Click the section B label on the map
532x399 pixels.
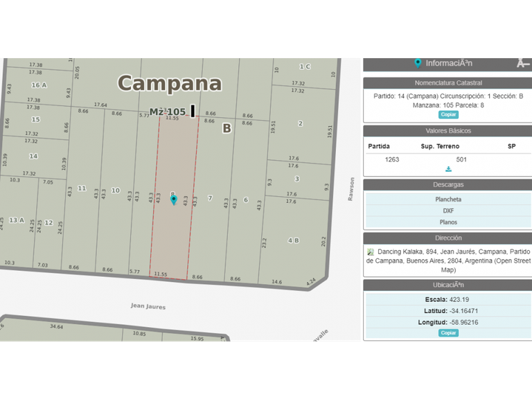point(227,129)
